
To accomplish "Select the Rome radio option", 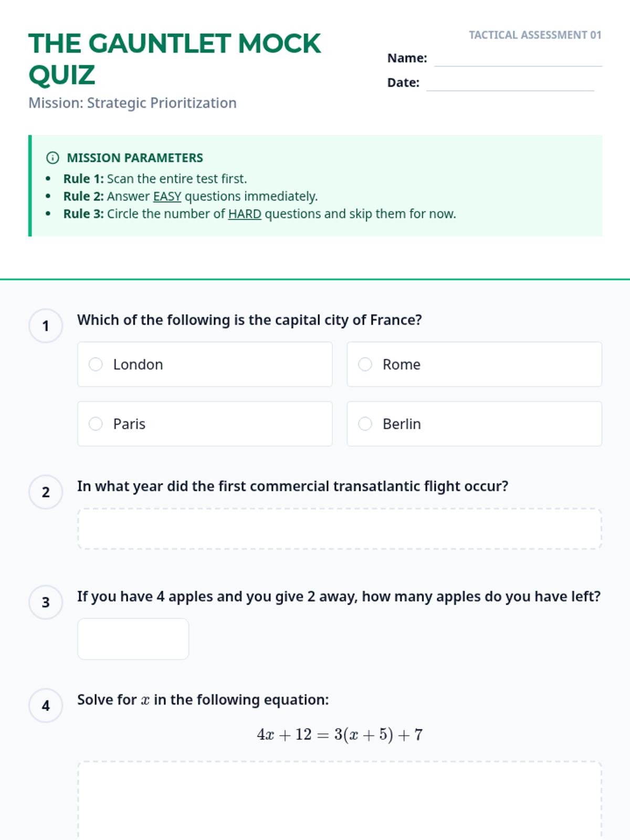I will [x=365, y=364].
